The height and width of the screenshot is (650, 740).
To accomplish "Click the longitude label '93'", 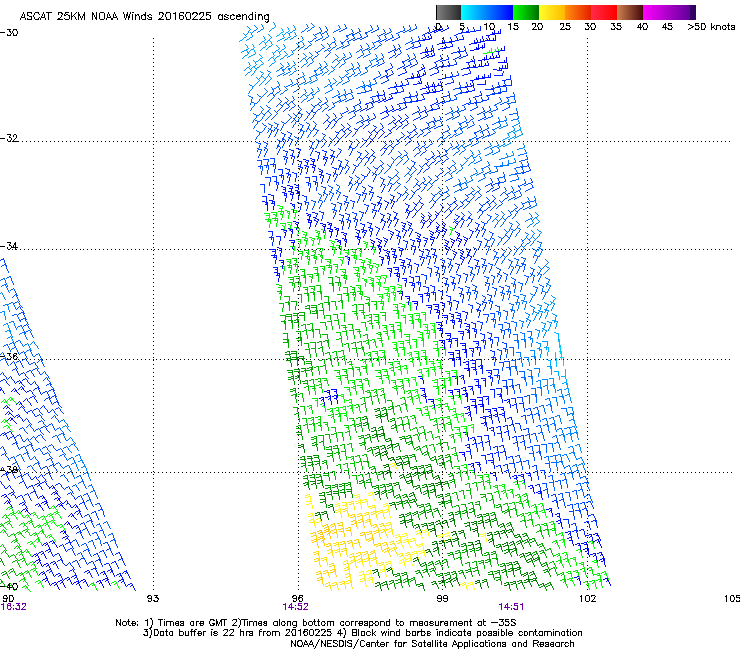I will coord(153,599).
